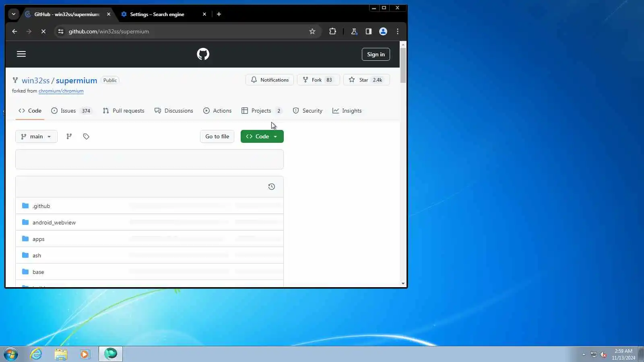The width and height of the screenshot is (644, 362).
Task: Open commit history clock icon
Action: pyautogui.click(x=272, y=187)
